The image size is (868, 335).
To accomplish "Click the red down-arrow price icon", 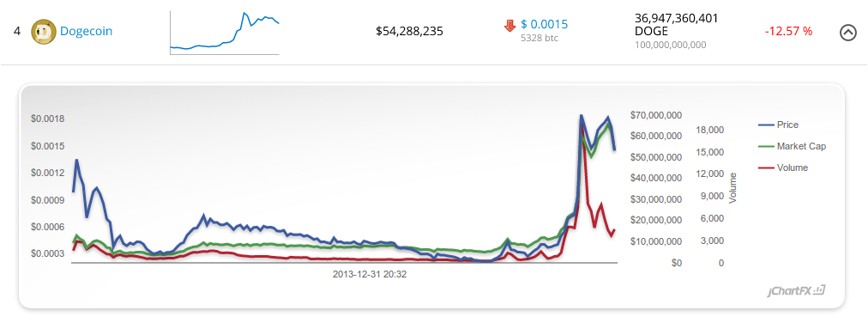I will coord(509,26).
